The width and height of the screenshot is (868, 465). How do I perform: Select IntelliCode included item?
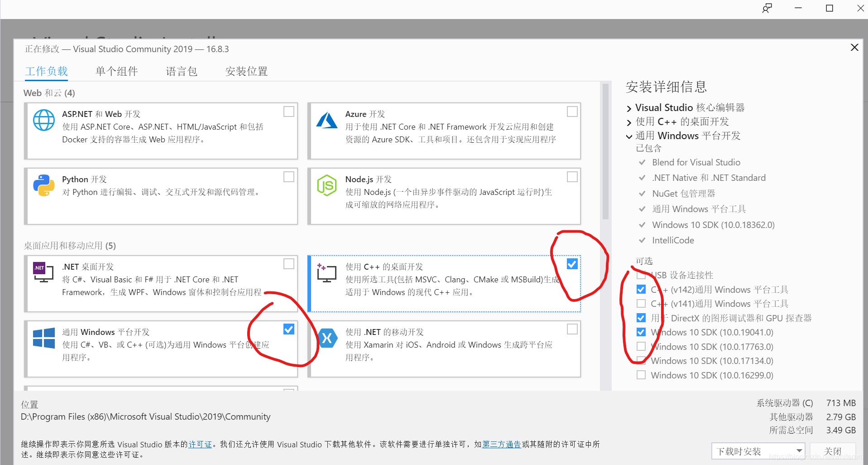673,240
